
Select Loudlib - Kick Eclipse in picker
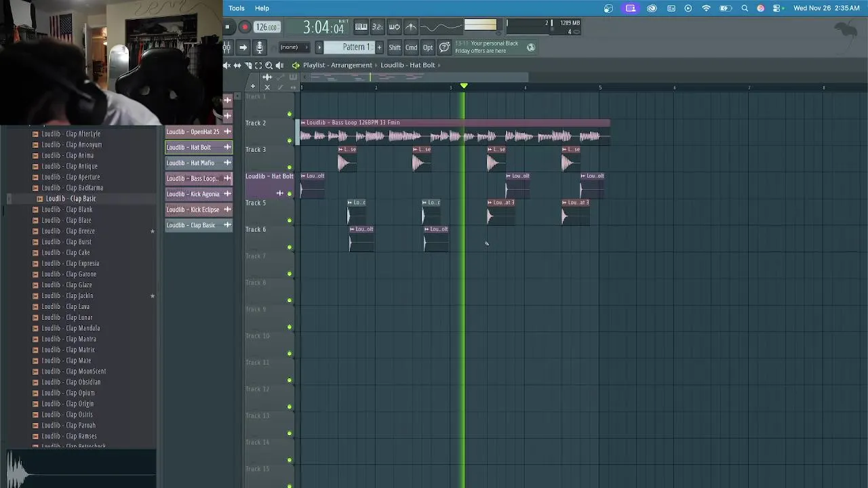[x=199, y=209]
